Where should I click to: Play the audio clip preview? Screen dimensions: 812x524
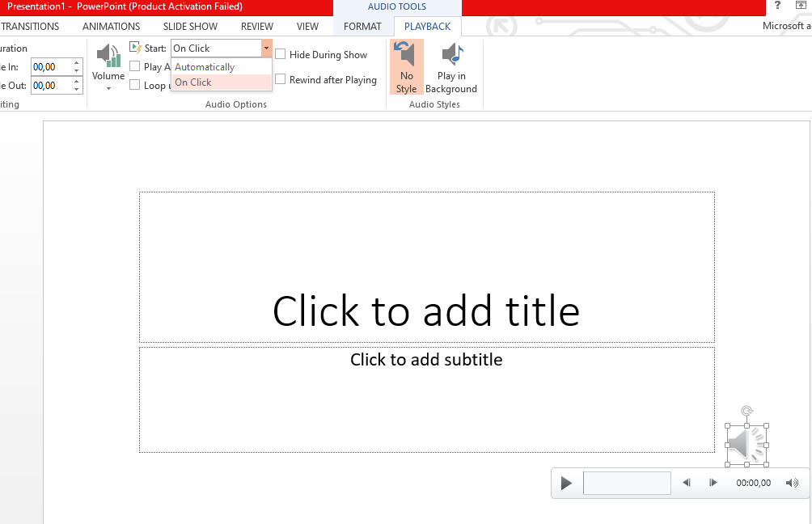pos(565,483)
